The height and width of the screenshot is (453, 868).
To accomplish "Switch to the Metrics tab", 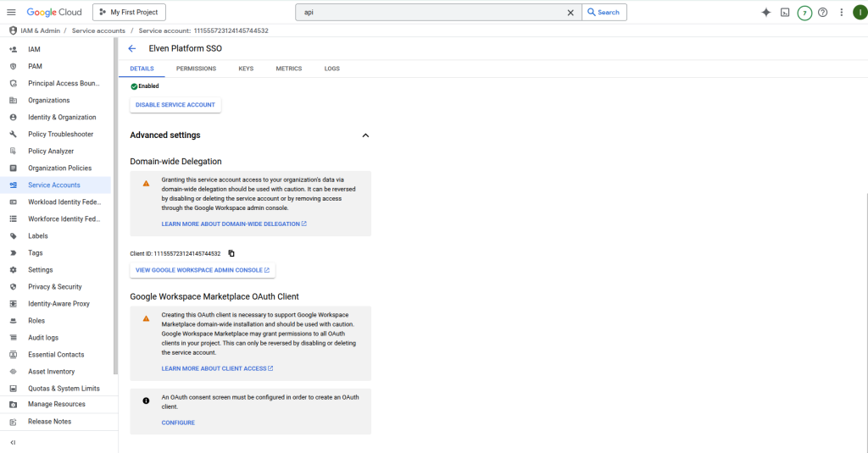I will (289, 69).
